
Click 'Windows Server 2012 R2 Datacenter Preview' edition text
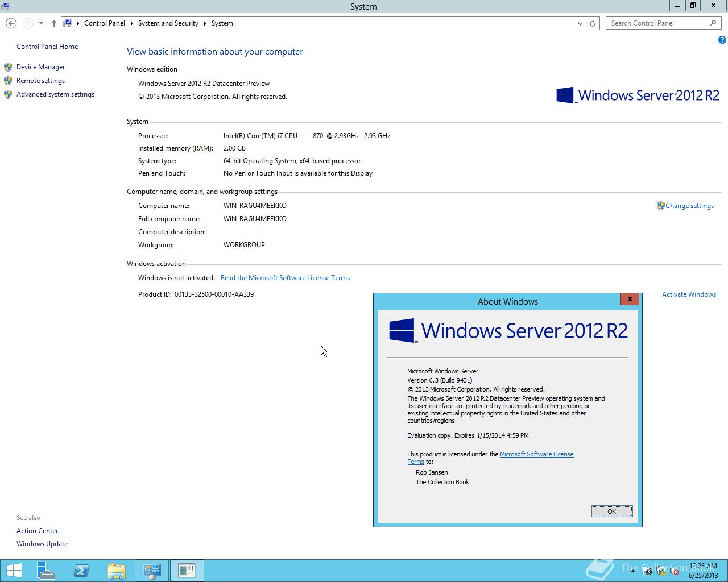(204, 84)
